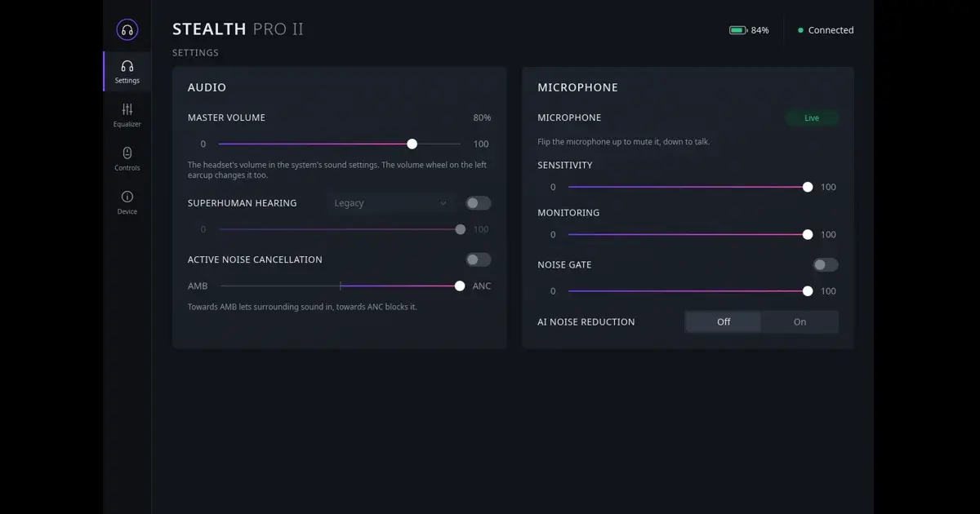Click the Sensitivity slider handle
980x514 pixels.
coord(808,187)
